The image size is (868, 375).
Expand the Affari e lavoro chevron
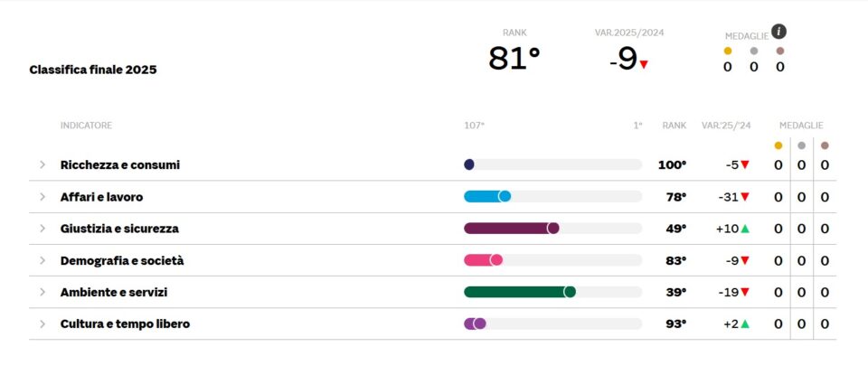42,197
